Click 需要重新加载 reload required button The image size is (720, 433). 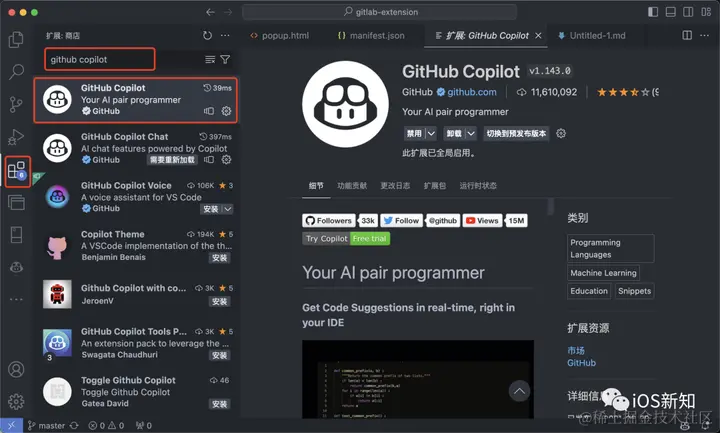click(x=172, y=159)
